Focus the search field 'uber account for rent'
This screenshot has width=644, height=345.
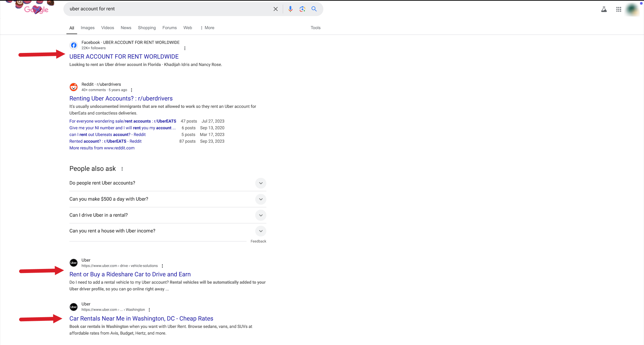point(168,9)
